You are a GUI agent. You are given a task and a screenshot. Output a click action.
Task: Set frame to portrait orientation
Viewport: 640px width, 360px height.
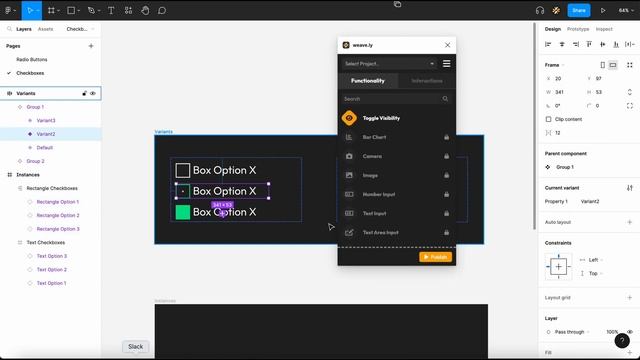point(603,65)
